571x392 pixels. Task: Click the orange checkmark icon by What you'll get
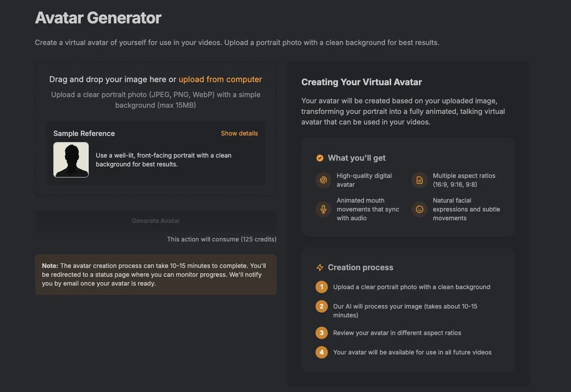tap(320, 158)
